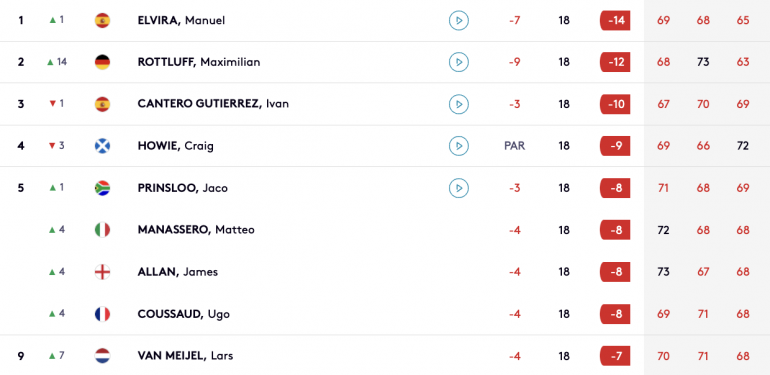Image resolution: width=770 pixels, height=375 pixels.
Task: Play Jaco Prinsloo's shot video
Action: click(459, 188)
